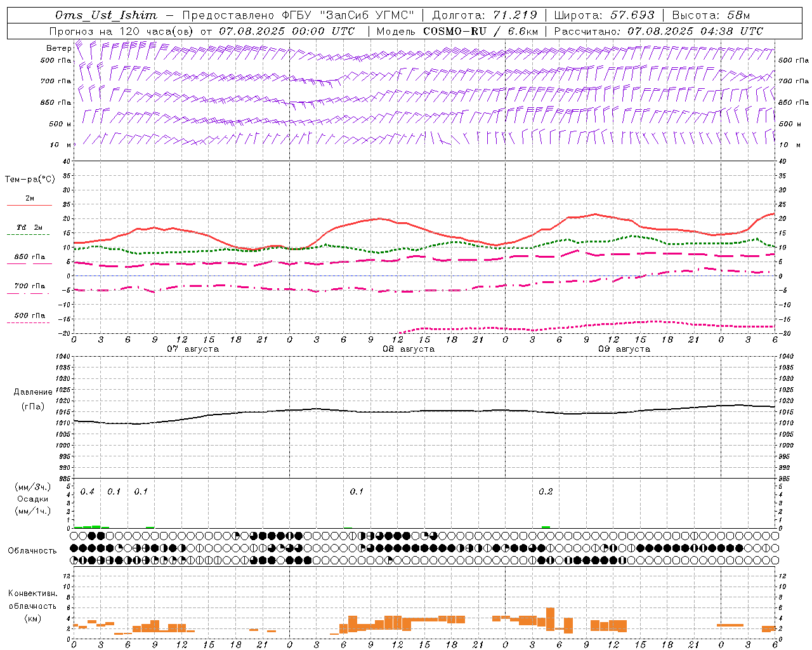The width and height of the screenshot is (812, 650).
Task: Click the '850 гПа' temperature legend entry
Action: [29, 257]
